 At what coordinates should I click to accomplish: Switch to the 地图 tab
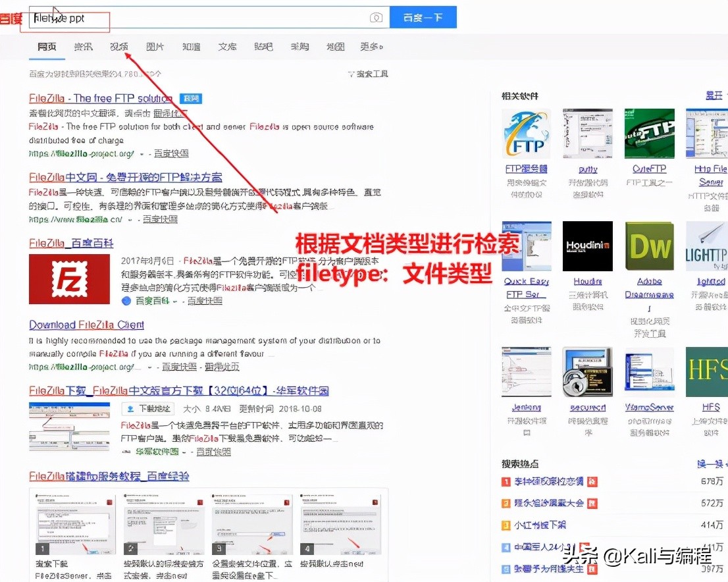(x=335, y=47)
